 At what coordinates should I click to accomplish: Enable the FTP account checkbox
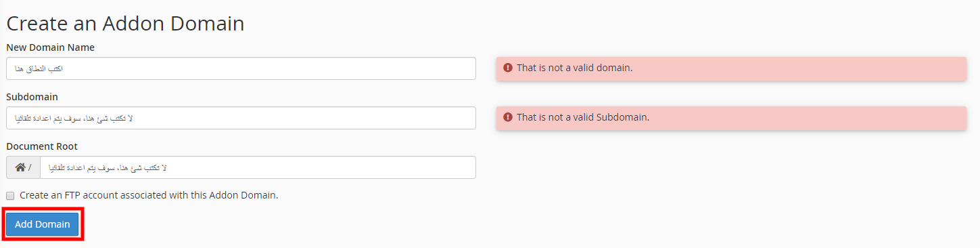click(x=10, y=196)
